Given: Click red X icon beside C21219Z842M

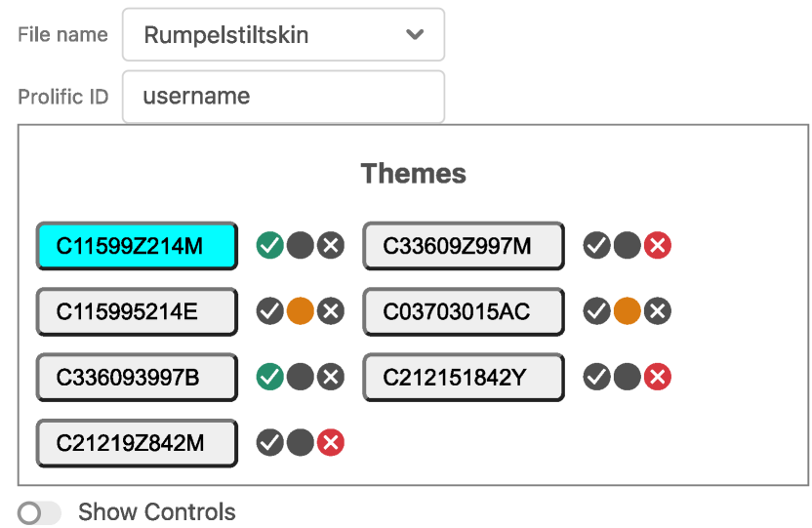Looking at the screenshot, I should tap(331, 443).
